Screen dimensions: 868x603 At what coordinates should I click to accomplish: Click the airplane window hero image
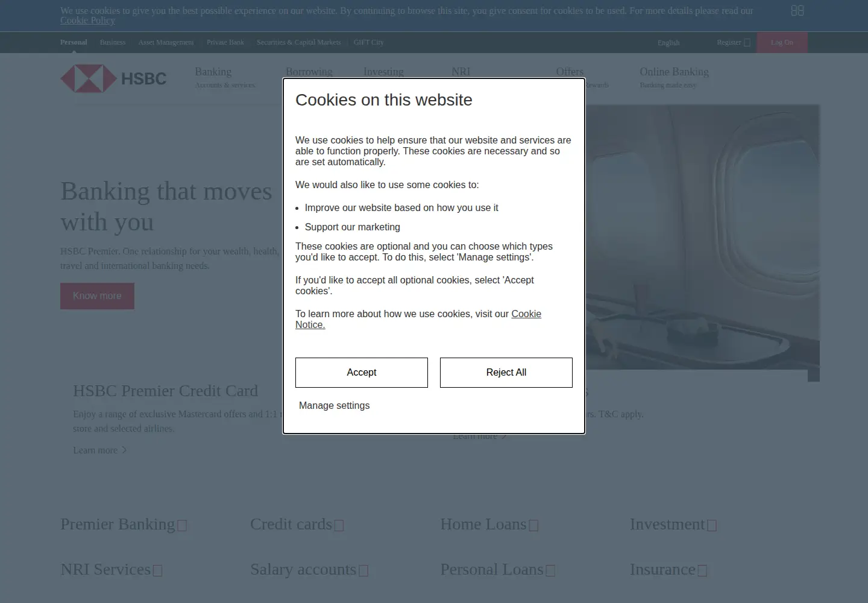[702, 237]
